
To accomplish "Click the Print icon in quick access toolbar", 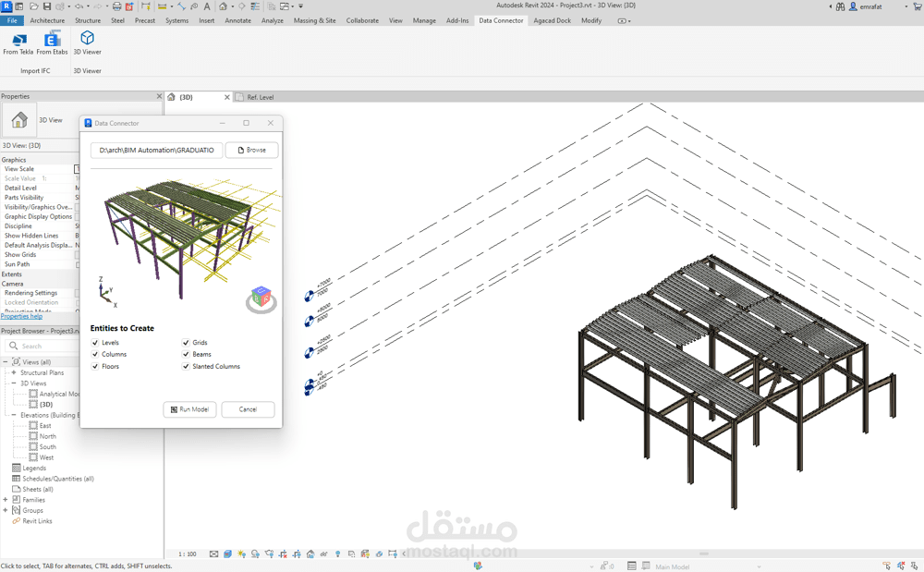I will pyautogui.click(x=116, y=6).
